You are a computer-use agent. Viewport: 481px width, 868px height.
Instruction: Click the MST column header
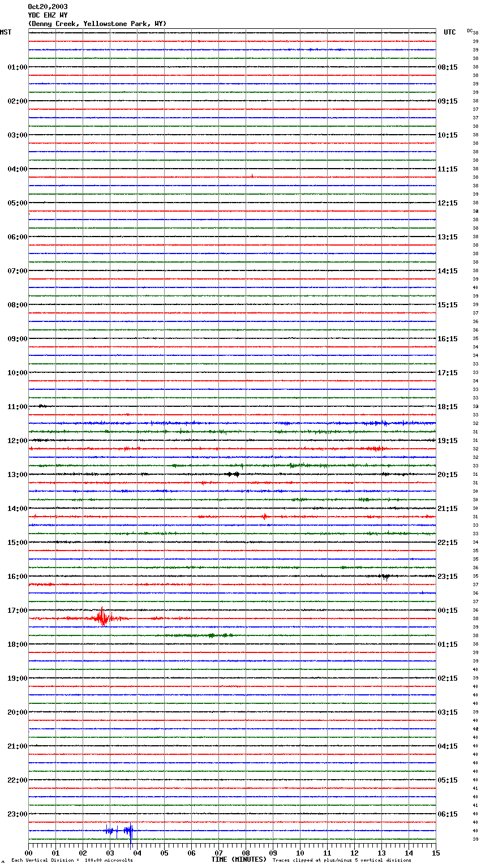click(6, 32)
